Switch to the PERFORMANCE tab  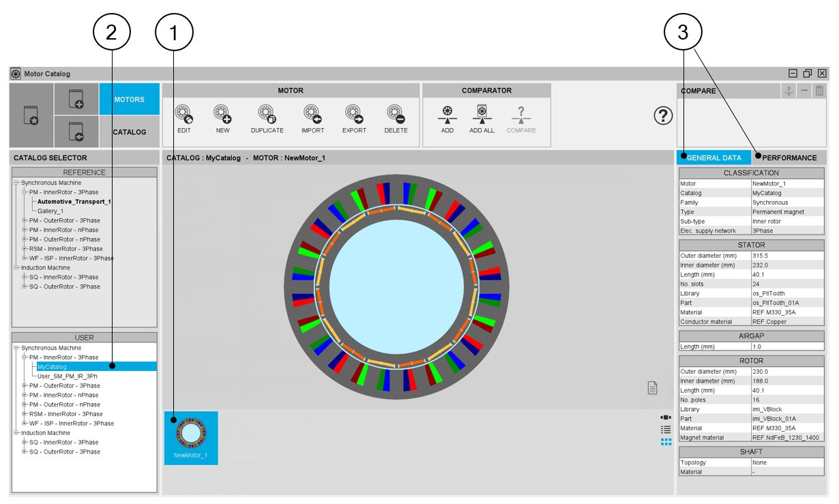coord(789,158)
